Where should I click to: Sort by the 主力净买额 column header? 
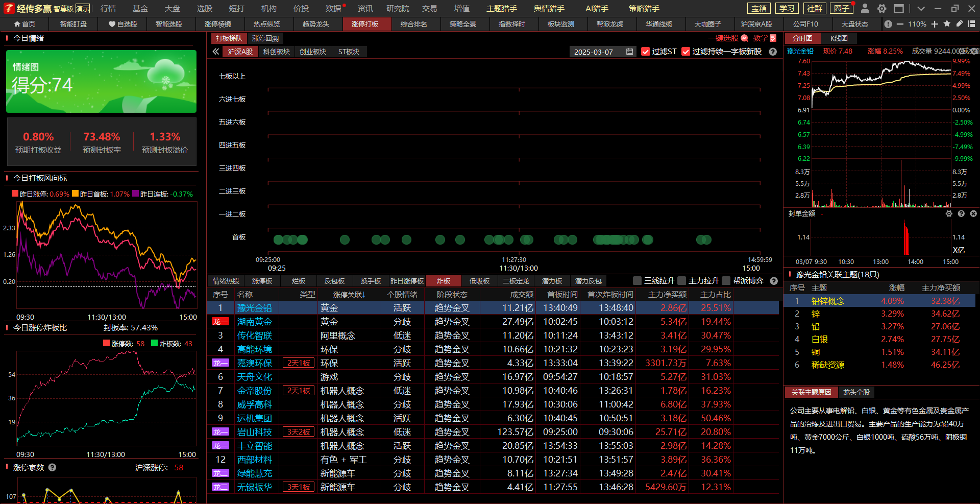[667, 295]
